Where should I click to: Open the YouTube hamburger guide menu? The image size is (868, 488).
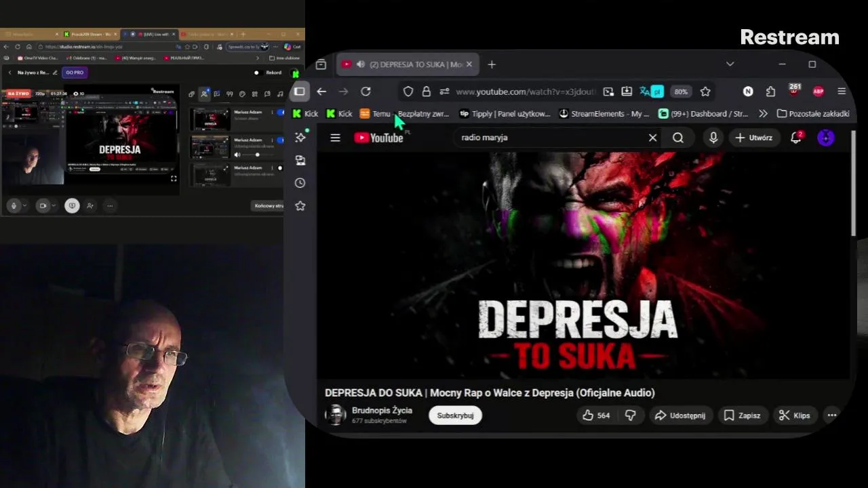pyautogui.click(x=335, y=138)
